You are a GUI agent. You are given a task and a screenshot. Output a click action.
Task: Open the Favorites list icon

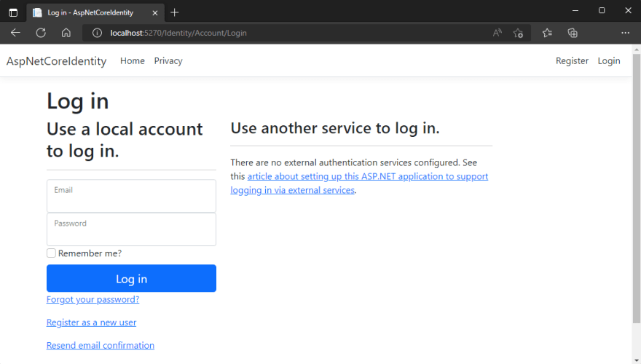pyautogui.click(x=547, y=33)
